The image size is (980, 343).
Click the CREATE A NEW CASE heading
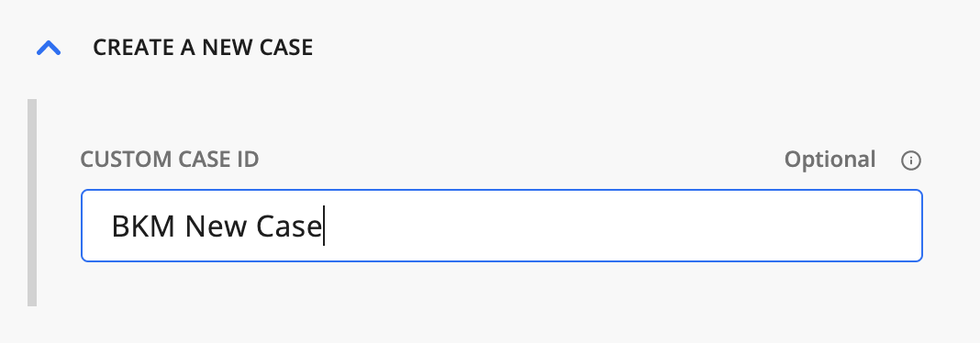click(x=203, y=48)
